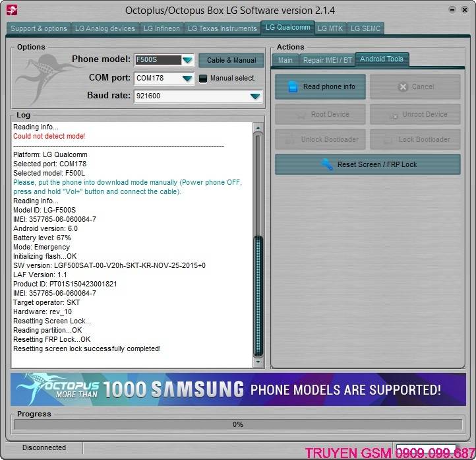This screenshot has width=476, height=460.
Task: Click log line 'Mode: Emergency'
Action: pos(42,247)
